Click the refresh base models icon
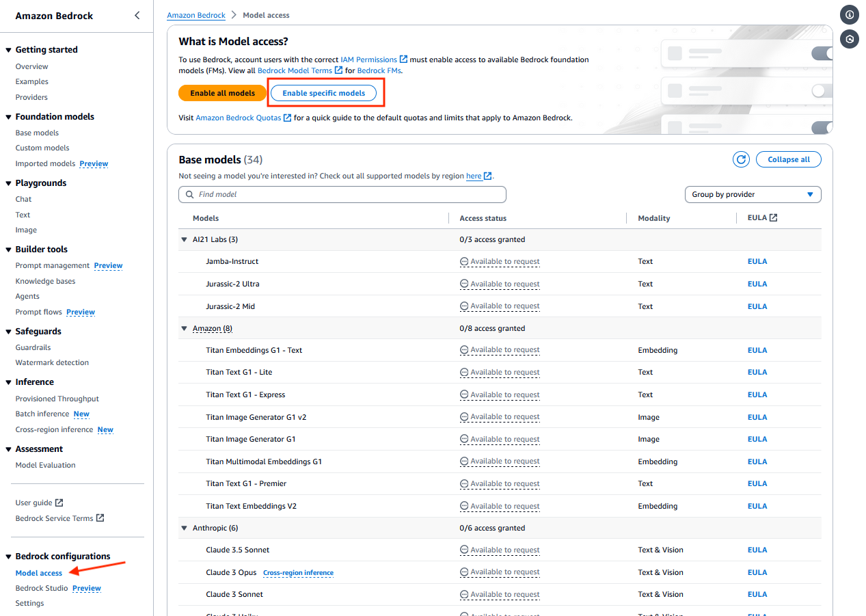The width and height of the screenshot is (866, 616). tap(741, 159)
